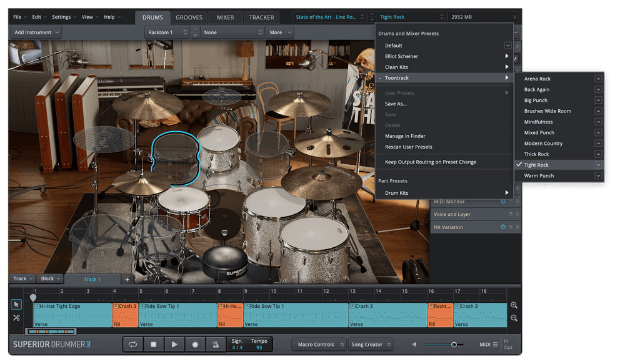This screenshot has width=640, height=364.
Task: Open the Voice and Layer options menu icon
Action: [x=511, y=214]
